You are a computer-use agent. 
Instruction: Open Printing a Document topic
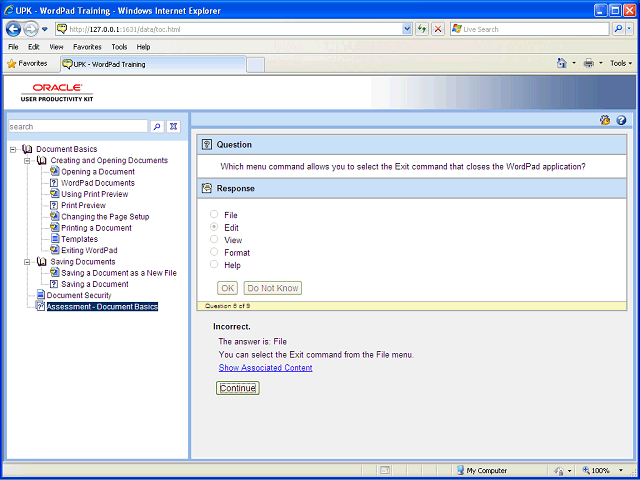coord(96,228)
